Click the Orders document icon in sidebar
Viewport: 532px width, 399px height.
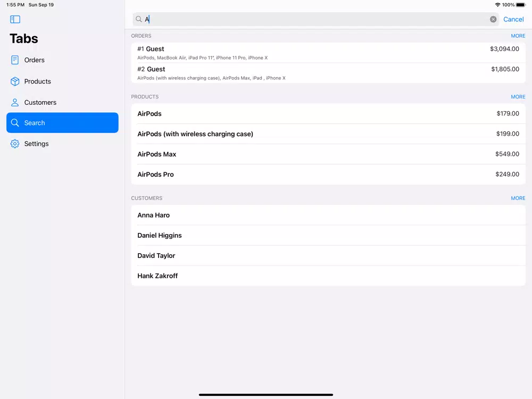pyautogui.click(x=15, y=60)
